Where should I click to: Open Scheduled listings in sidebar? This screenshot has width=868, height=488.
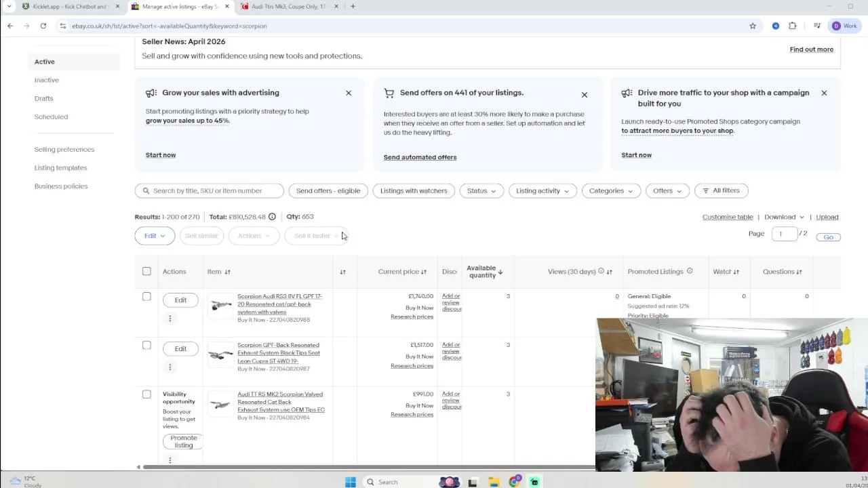[51, 117]
